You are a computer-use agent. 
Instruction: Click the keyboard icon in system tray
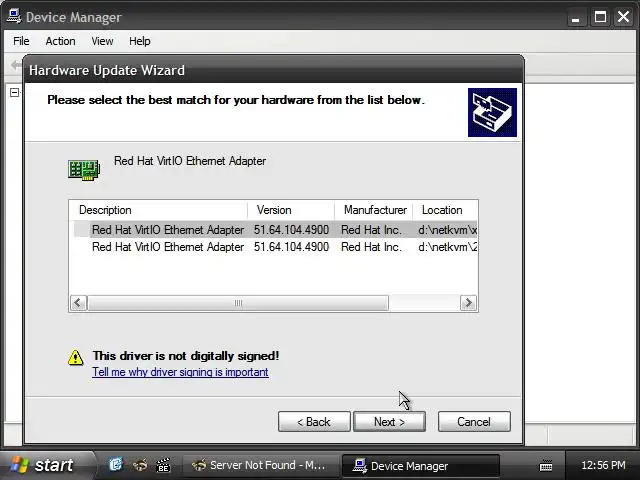pyautogui.click(x=546, y=465)
